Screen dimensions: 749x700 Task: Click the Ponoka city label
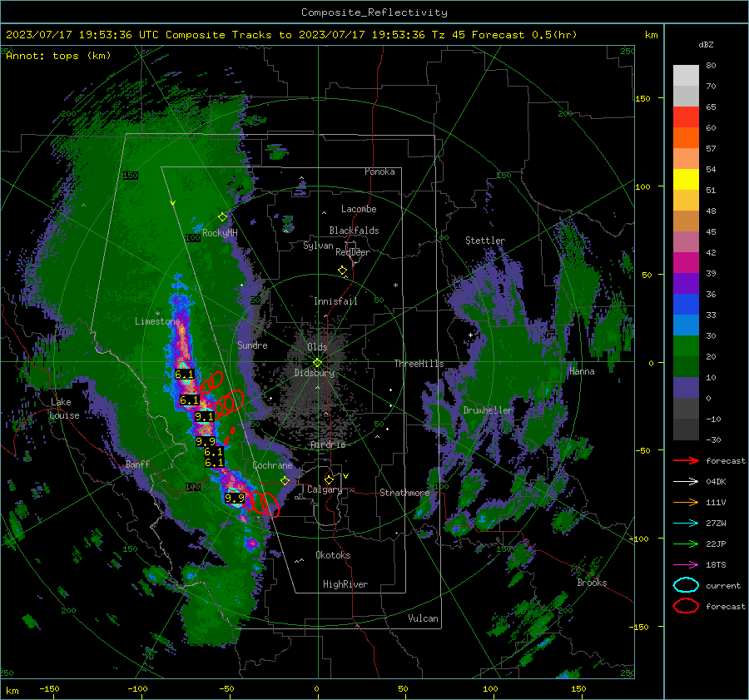[x=379, y=171]
